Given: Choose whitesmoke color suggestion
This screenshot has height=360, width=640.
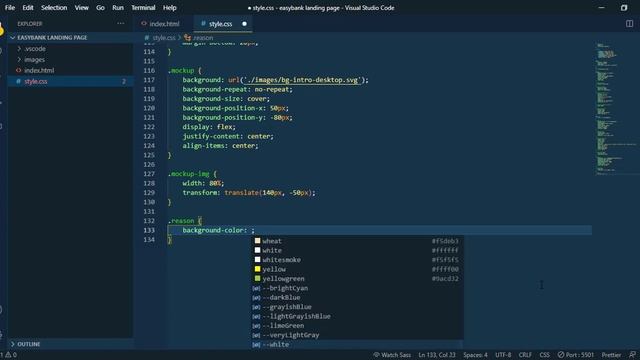Looking at the screenshot, I should pyautogui.click(x=357, y=260).
